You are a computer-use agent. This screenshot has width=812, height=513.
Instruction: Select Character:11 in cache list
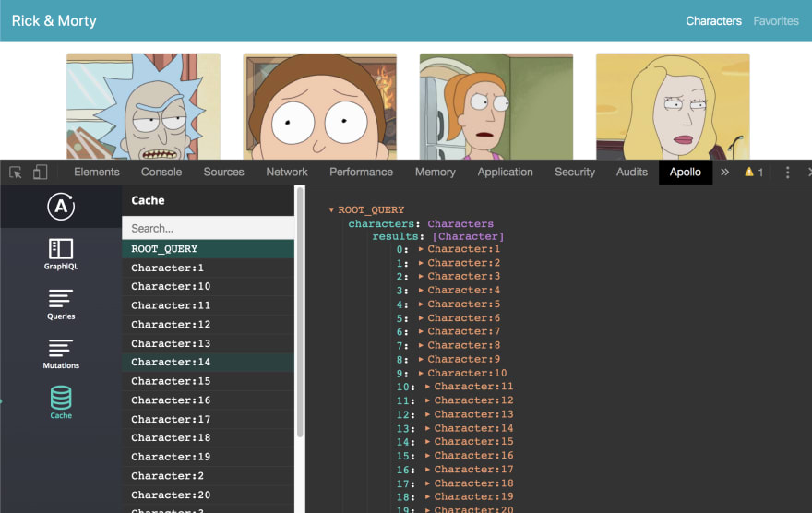(208, 305)
